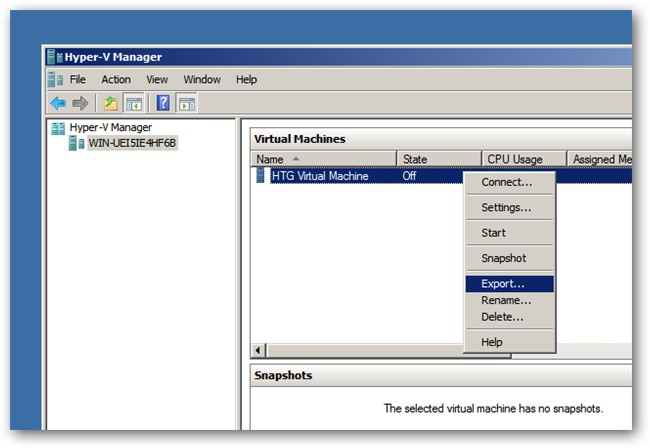Choose Export... from the context menu

tap(509, 284)
